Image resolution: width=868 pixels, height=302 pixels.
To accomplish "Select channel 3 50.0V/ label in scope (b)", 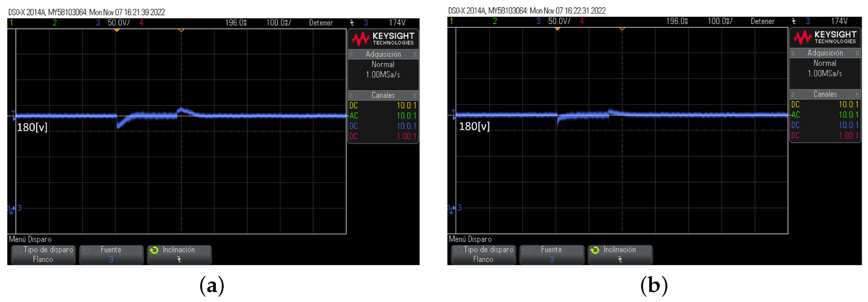I will [x=553, y=22].
